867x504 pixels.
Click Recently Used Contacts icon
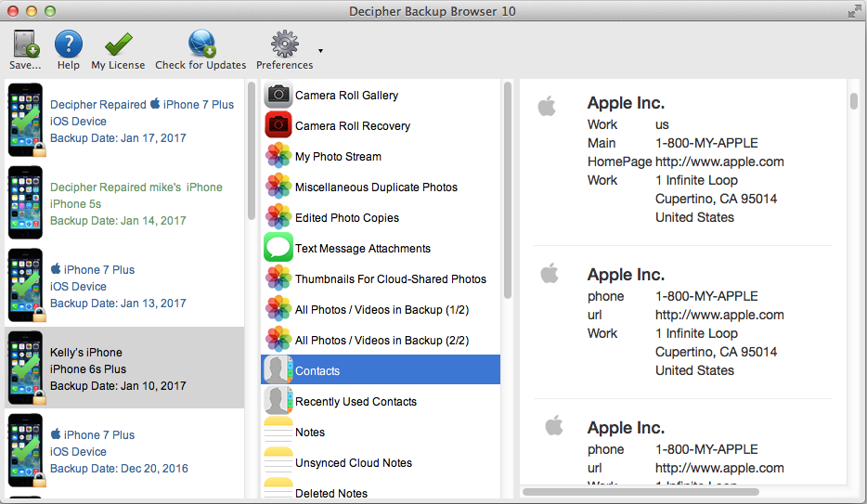click(278, 401)
